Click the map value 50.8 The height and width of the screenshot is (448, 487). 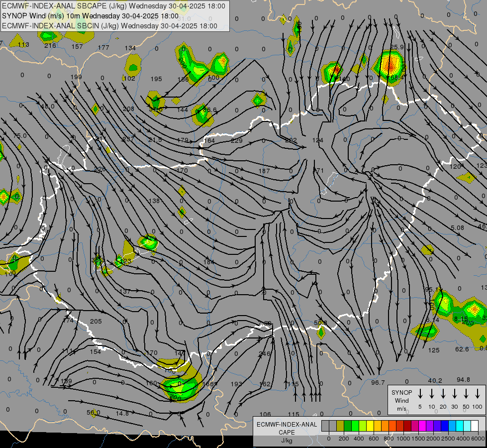coord(320,323)
